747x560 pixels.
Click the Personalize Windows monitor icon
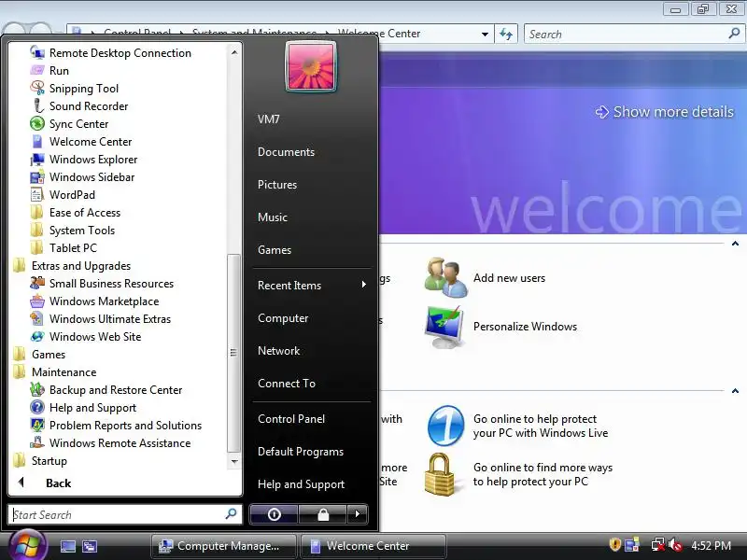click(445, 327)
